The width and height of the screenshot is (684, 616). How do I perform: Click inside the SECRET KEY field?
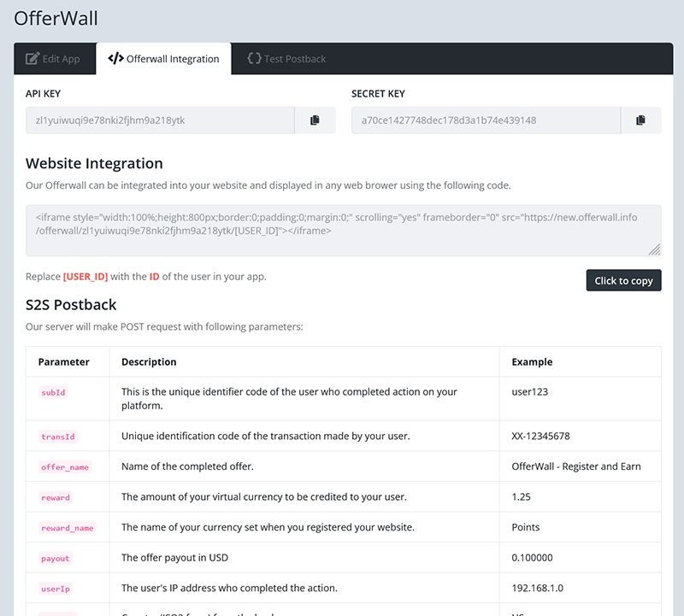click(486, 120)
